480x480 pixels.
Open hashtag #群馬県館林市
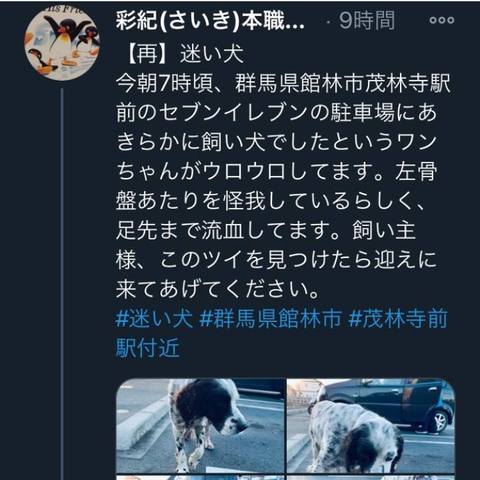(270, 318)
